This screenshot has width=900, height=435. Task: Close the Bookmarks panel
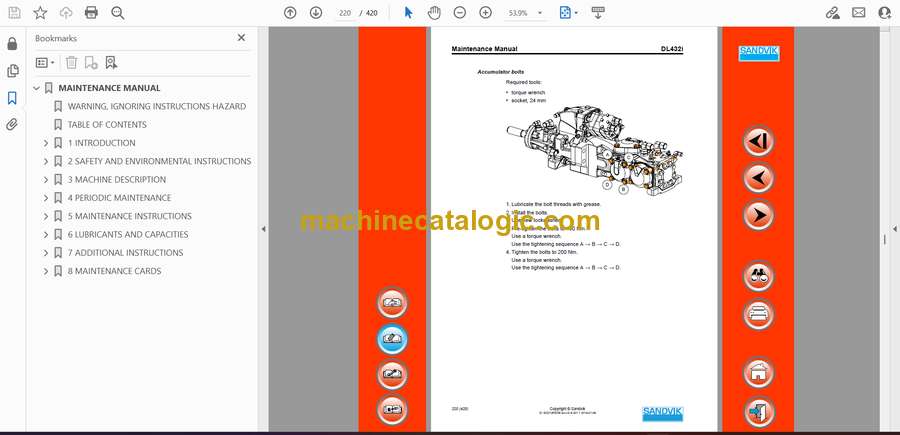241,37
